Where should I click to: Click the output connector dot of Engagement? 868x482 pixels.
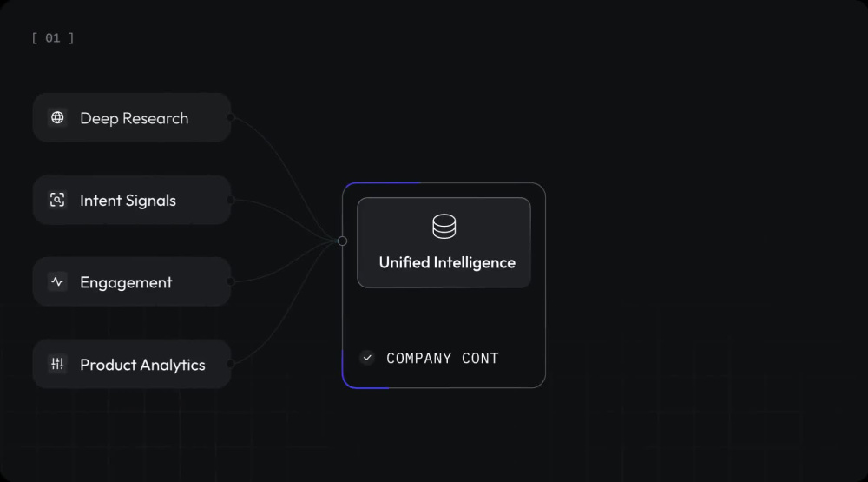231,282
